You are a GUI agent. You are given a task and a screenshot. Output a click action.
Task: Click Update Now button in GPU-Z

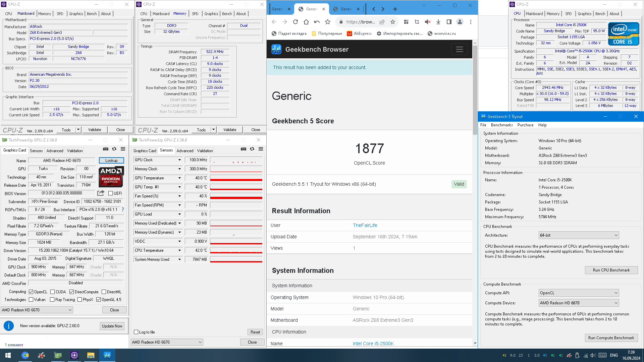(112, 326)
